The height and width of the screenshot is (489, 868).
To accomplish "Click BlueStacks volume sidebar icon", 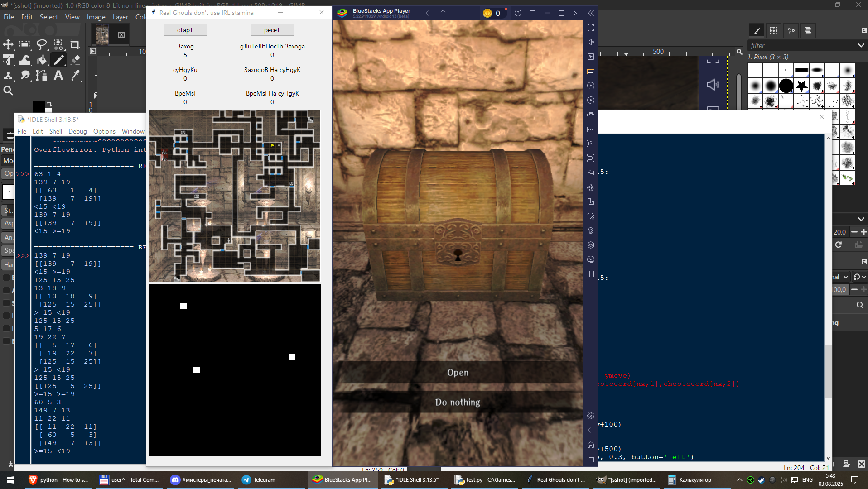I will click(591, 42).
